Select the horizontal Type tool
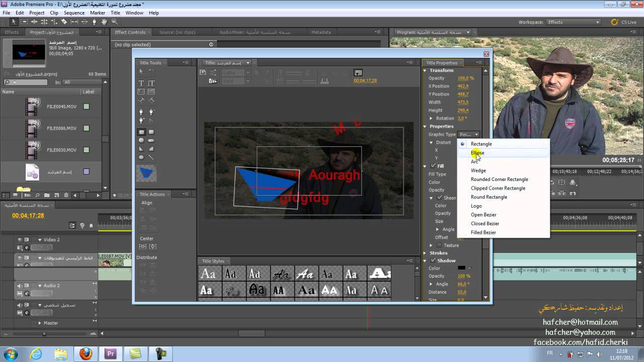Viewport: 644px width, 362px height. [141, 83]
